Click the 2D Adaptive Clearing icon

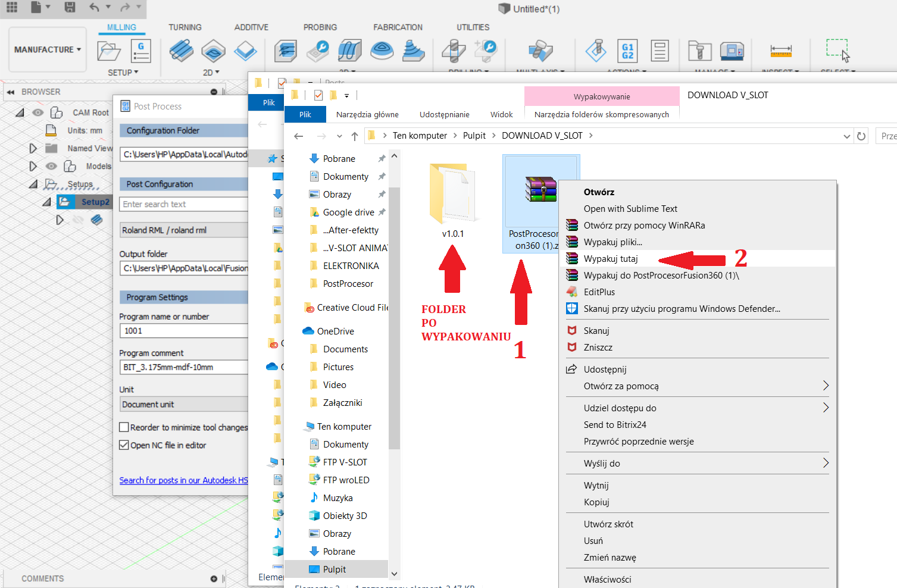point(182,51)
